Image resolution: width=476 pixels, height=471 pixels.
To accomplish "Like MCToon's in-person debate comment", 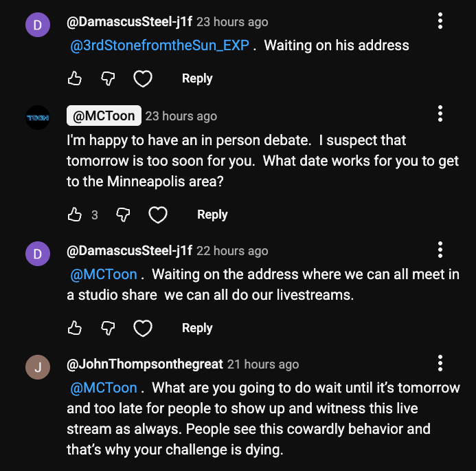I will [75, 215].
